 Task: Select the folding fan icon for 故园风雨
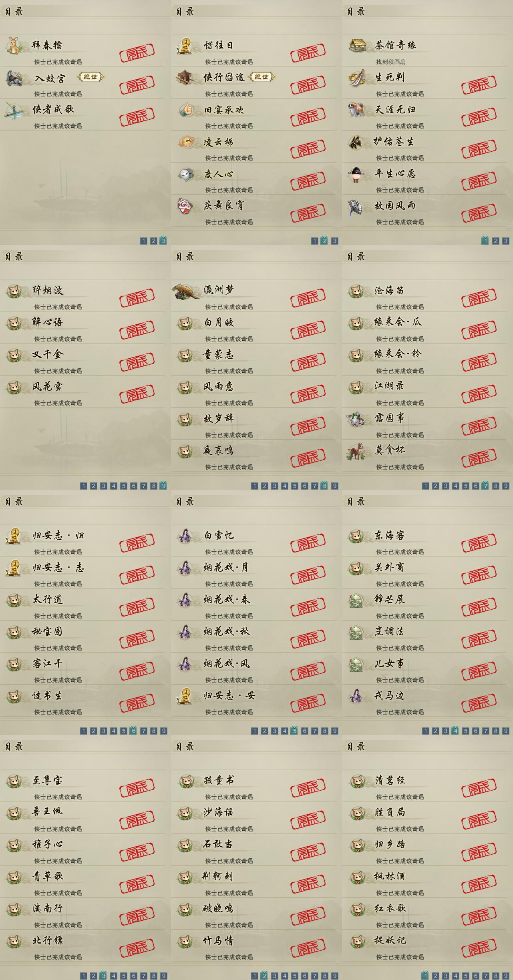[356, 207]
